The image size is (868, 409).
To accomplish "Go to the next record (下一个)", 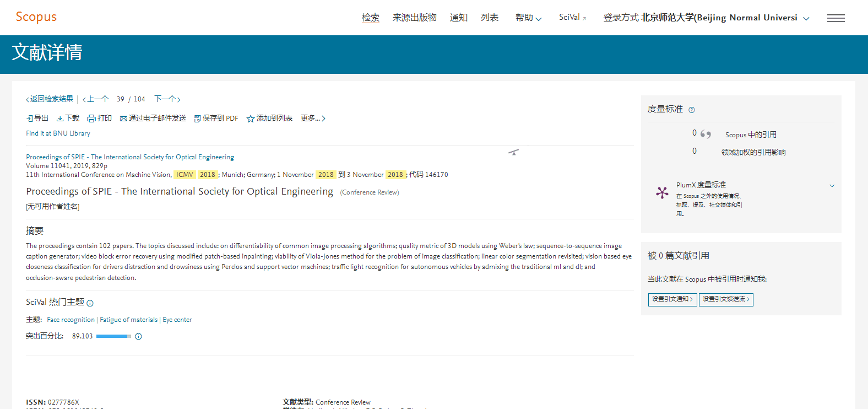I will tap(167, 99).
